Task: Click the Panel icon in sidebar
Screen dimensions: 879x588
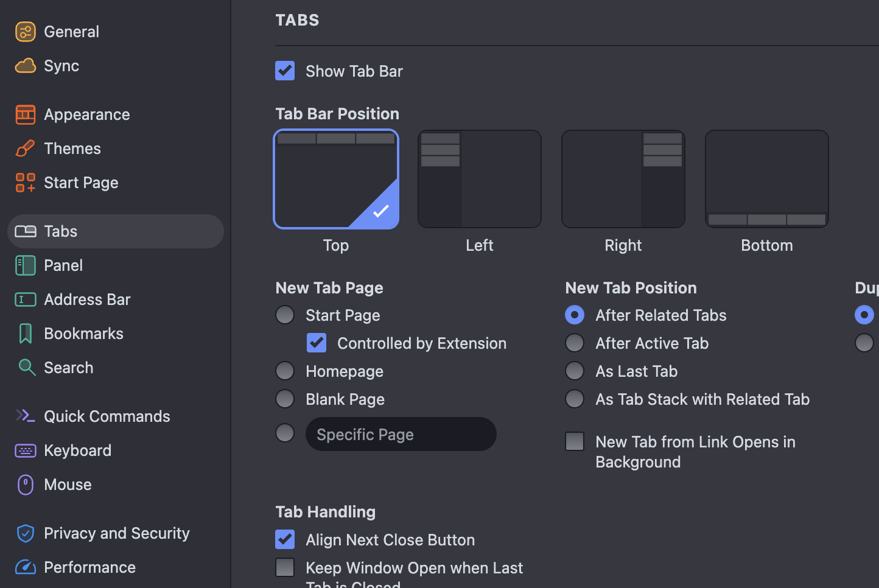Action: [26, 265]
